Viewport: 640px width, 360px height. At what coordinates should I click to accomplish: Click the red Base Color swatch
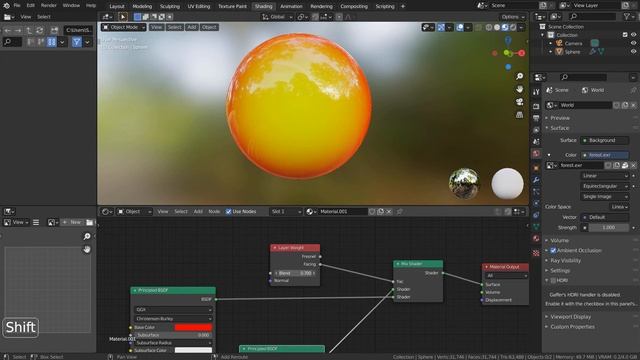pos(193,327)
